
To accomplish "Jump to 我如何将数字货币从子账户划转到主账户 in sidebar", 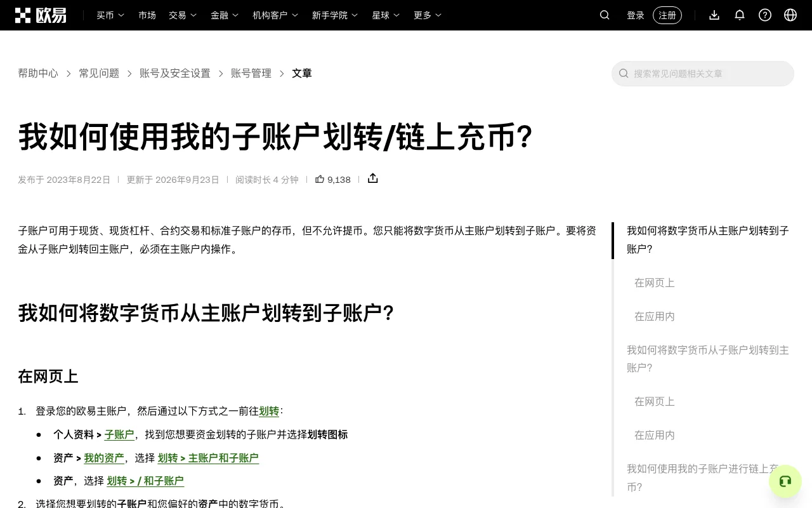I will [708, 359].
